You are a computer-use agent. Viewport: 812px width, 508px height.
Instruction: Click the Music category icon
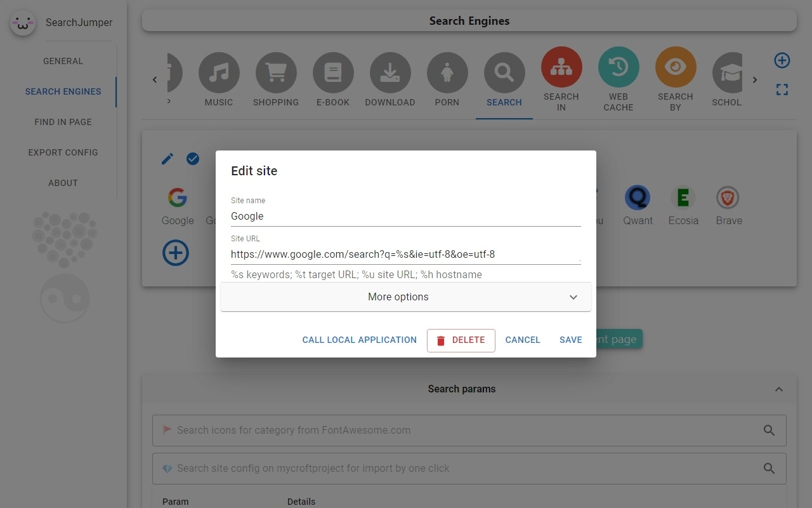click(219, 73)
